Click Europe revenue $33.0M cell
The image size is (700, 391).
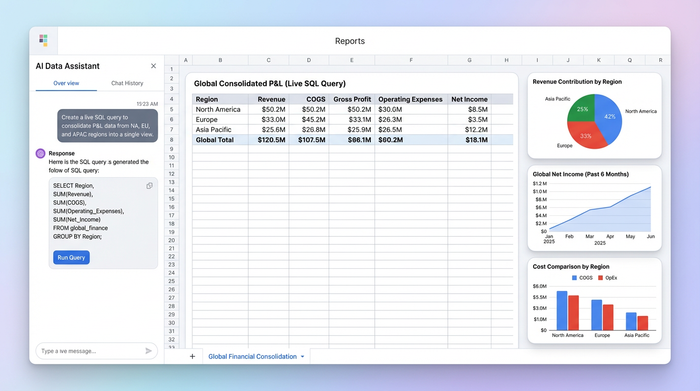[269, 120]
